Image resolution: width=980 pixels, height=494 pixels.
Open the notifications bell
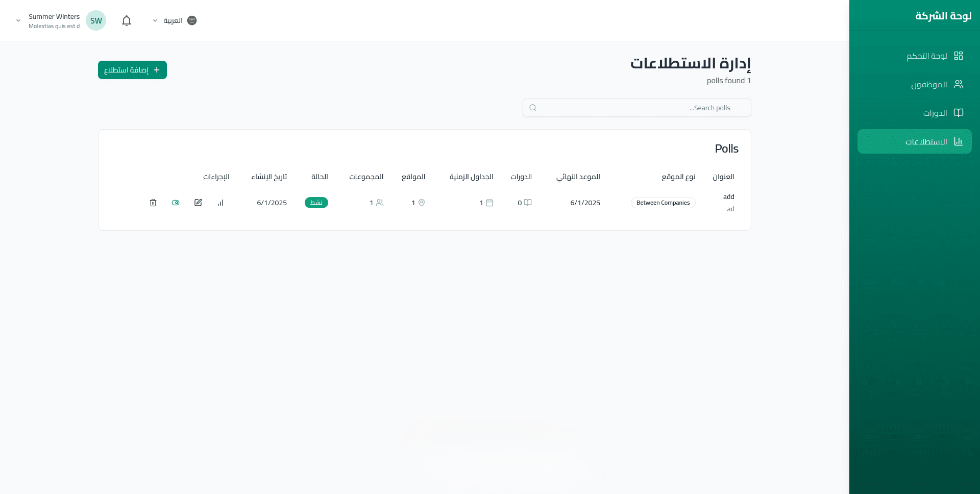[x=127, y=20]
